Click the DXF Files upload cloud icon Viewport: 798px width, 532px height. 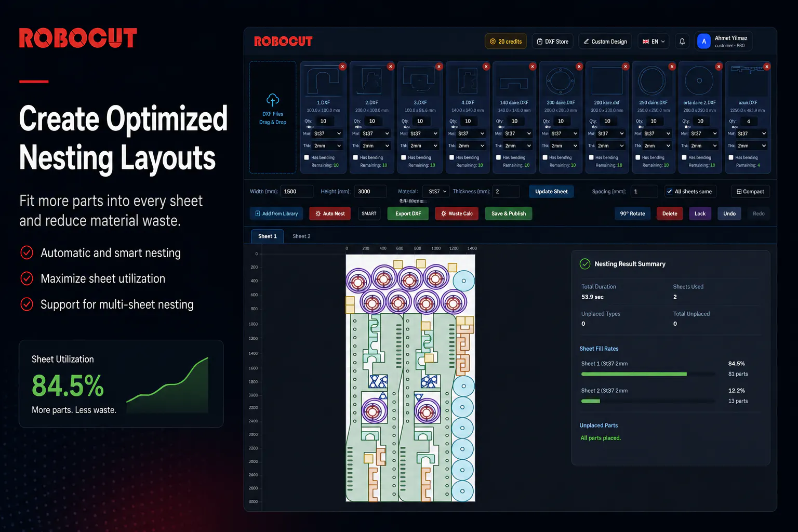[273, 100]
